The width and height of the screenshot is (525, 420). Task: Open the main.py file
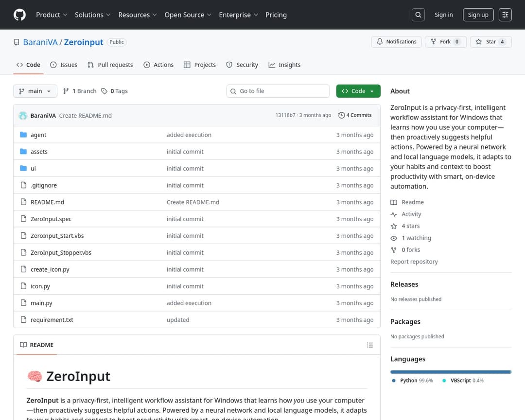coord(41,303)
